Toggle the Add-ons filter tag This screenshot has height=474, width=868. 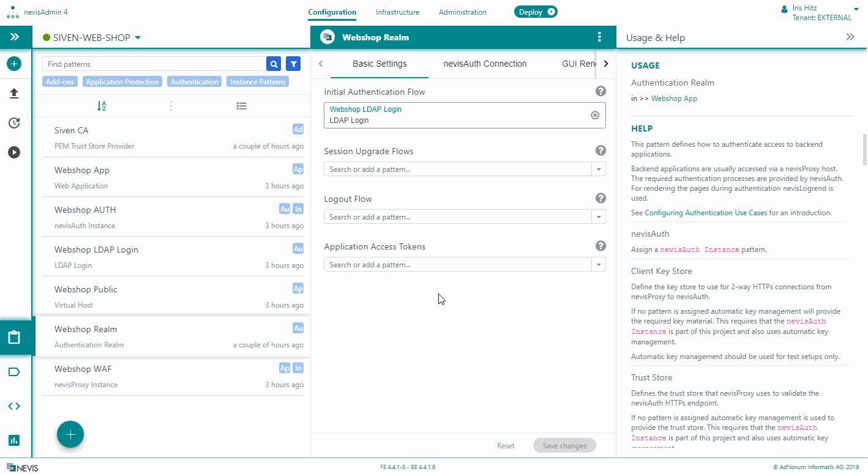pos(60,82)
